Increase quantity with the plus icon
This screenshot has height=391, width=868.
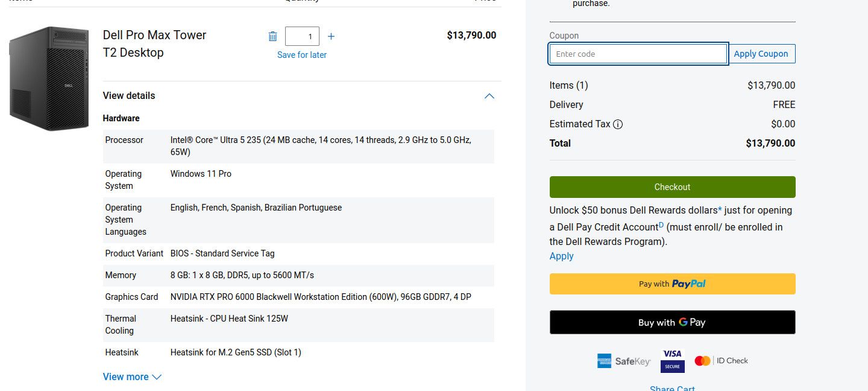coord(331,36)
